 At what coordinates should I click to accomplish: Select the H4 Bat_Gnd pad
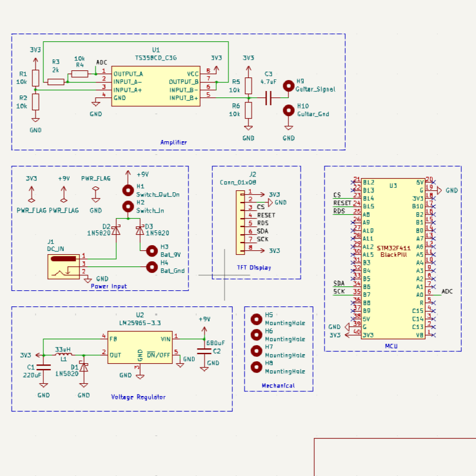point(152,267)
